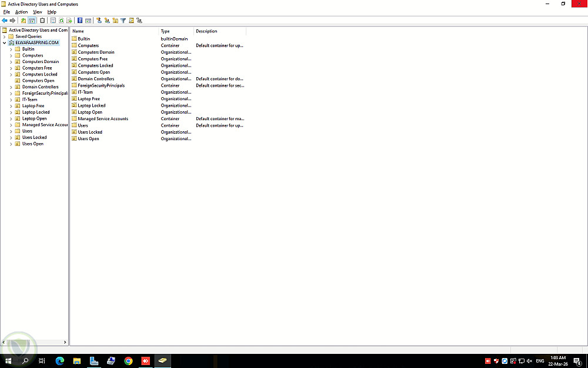Expand Users Locked in the console tree

point(11,138)
